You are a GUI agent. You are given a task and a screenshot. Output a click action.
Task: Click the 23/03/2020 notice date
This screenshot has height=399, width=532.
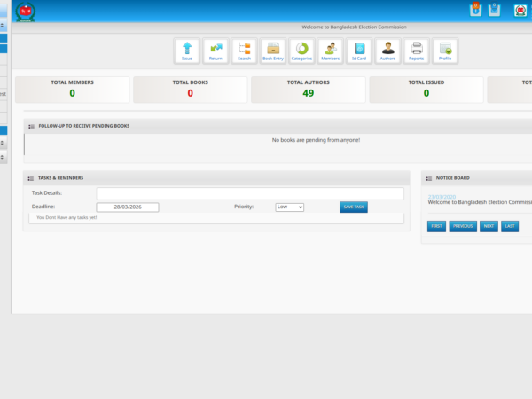point(442,197)
